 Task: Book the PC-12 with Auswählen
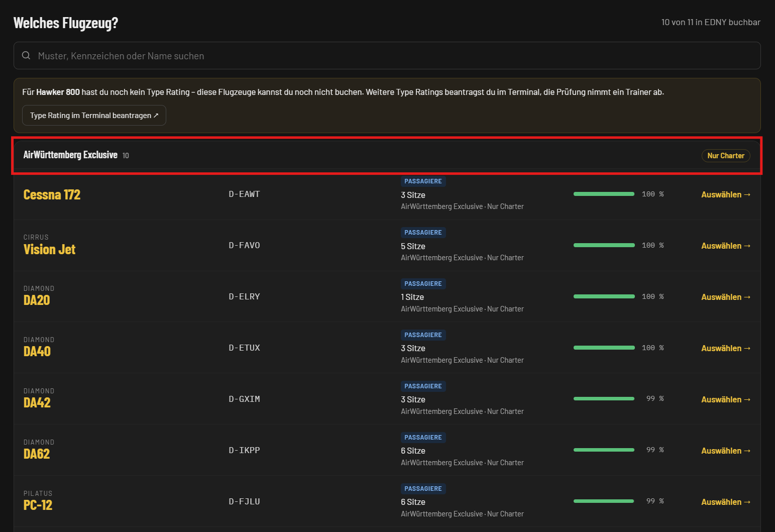[x=726, y=502]
